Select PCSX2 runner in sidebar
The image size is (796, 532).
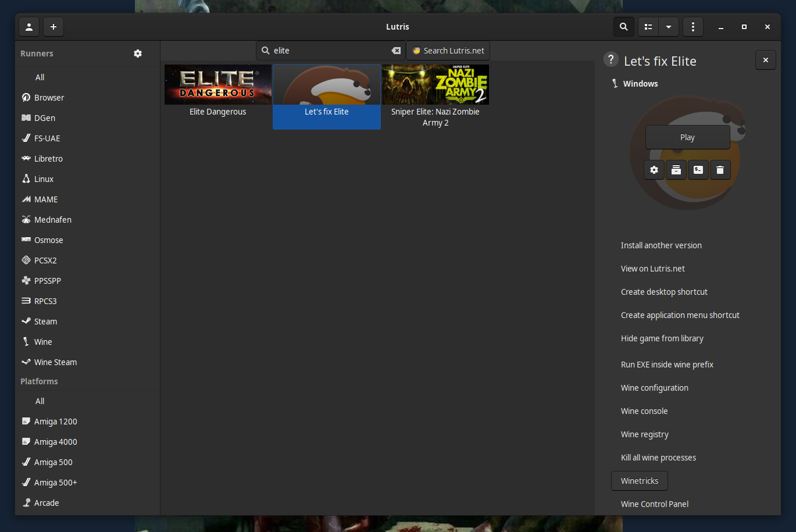pos(87,260)
